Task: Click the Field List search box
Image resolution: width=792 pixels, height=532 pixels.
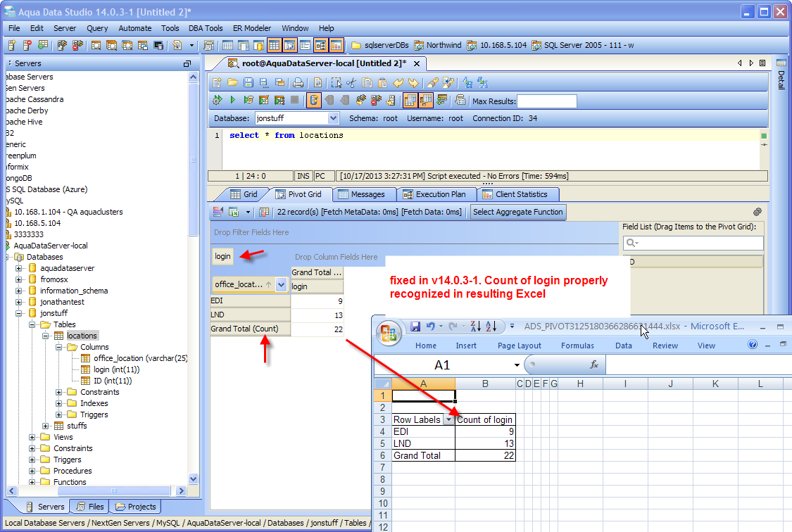Action: pyautogui.click(x=693, y=243)
